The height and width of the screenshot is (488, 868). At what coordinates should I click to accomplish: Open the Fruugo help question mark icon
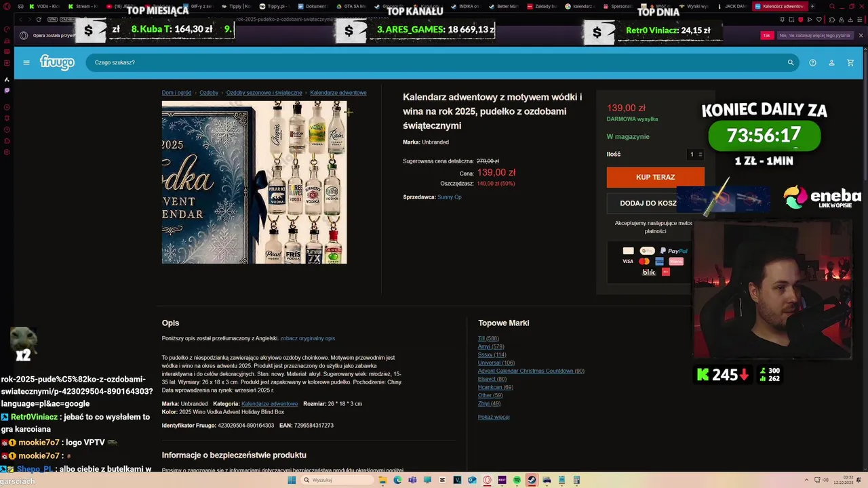pos(812,62)
